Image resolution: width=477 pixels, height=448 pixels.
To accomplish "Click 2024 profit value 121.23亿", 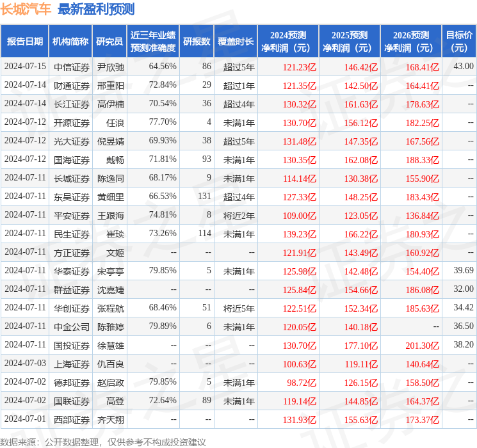I will click(x=300, y=67).
